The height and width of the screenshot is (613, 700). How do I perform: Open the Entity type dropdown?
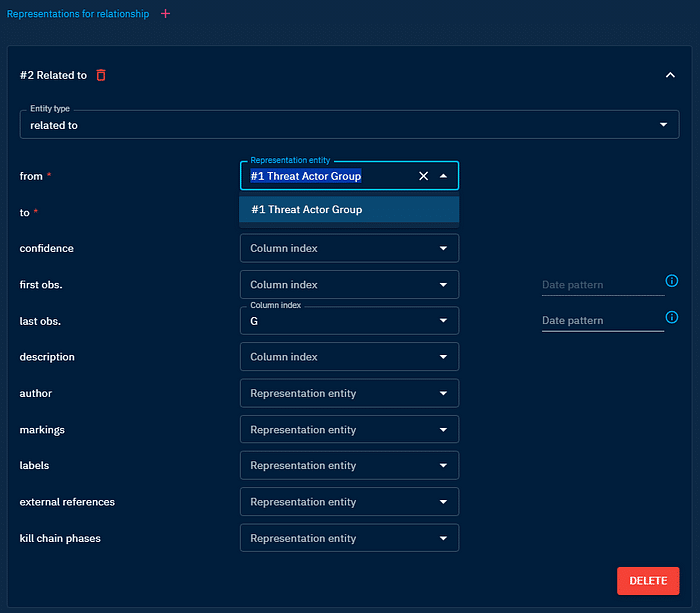tap(349, 125)
